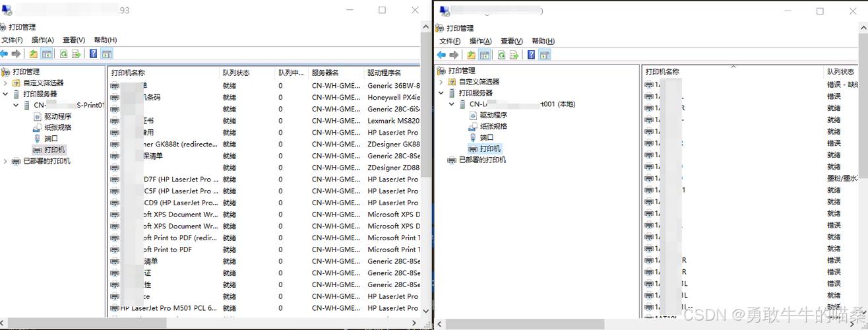Sort by 打印机名称 column in left window
This screenshot has height=330, width=868.
point(163,73)
